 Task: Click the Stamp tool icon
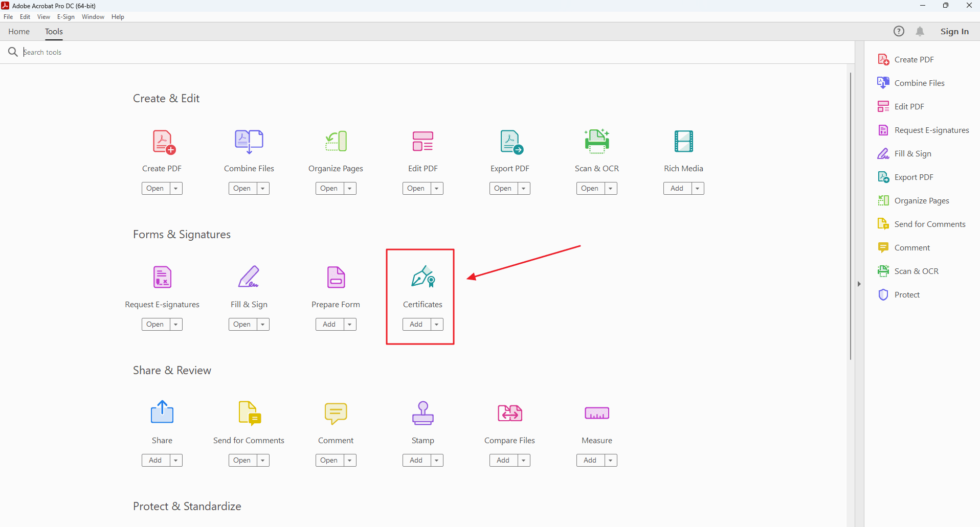tap(423, 413)
